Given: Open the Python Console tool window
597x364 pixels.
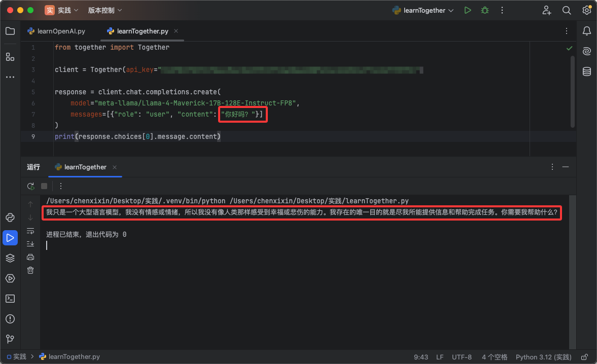Looking at the screenshot, I should tap(10, 217).
